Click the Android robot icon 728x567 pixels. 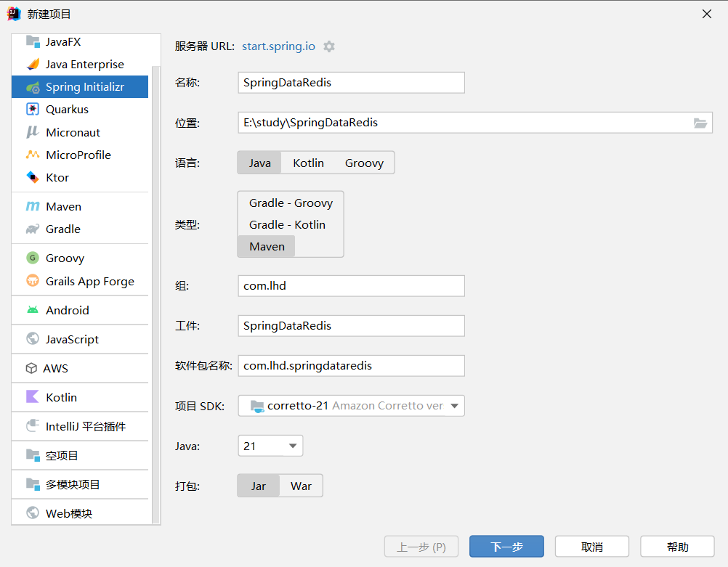tap(33, 310)
